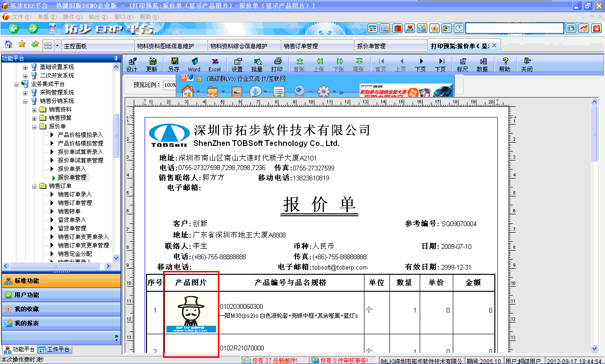This screenshot has height=364, width=605.
Task: Save a copy with 另存
Action: point(173,64)
